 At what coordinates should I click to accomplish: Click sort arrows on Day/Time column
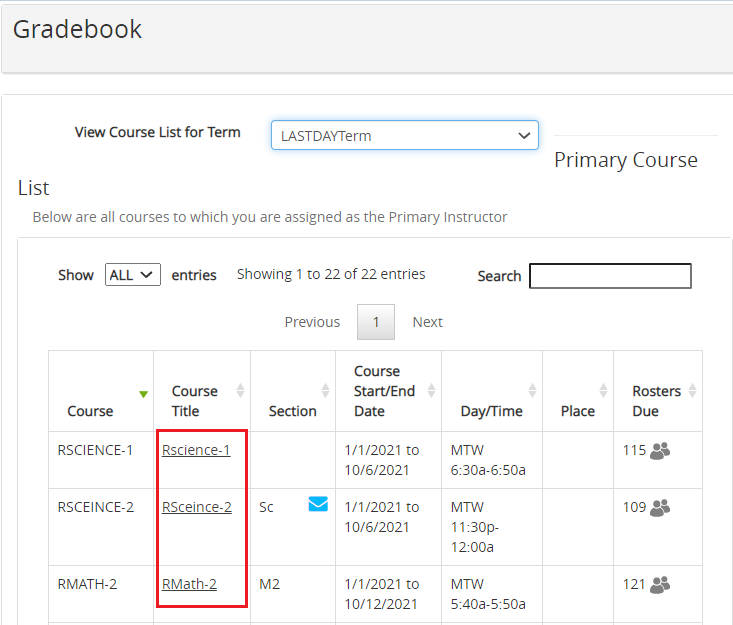click(532, 391)
